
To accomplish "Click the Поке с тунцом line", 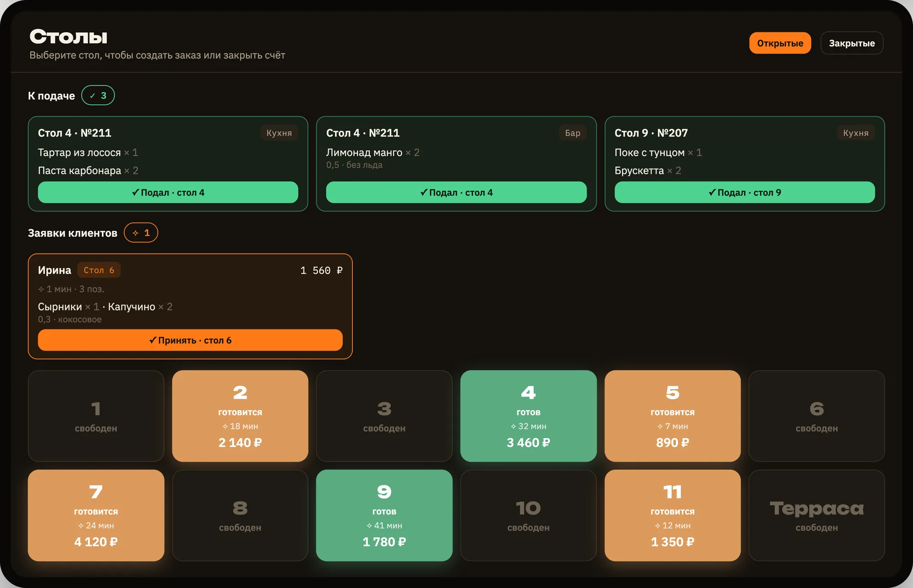I will (x=658, y=152).
